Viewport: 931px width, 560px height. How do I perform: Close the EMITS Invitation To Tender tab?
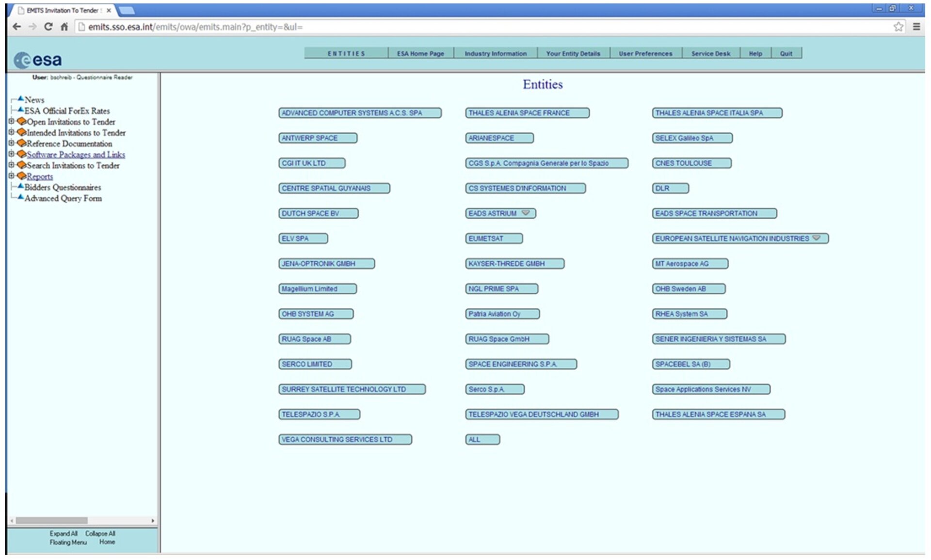[x=109, y=10]
